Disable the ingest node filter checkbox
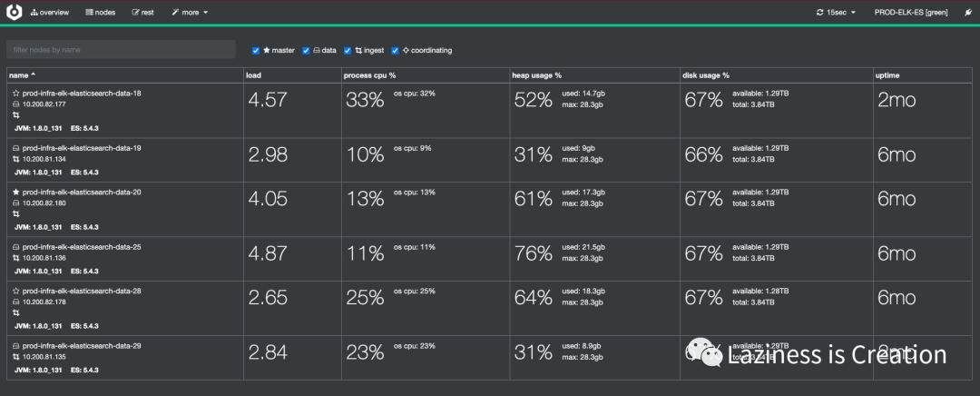 [x=348, y=51]
